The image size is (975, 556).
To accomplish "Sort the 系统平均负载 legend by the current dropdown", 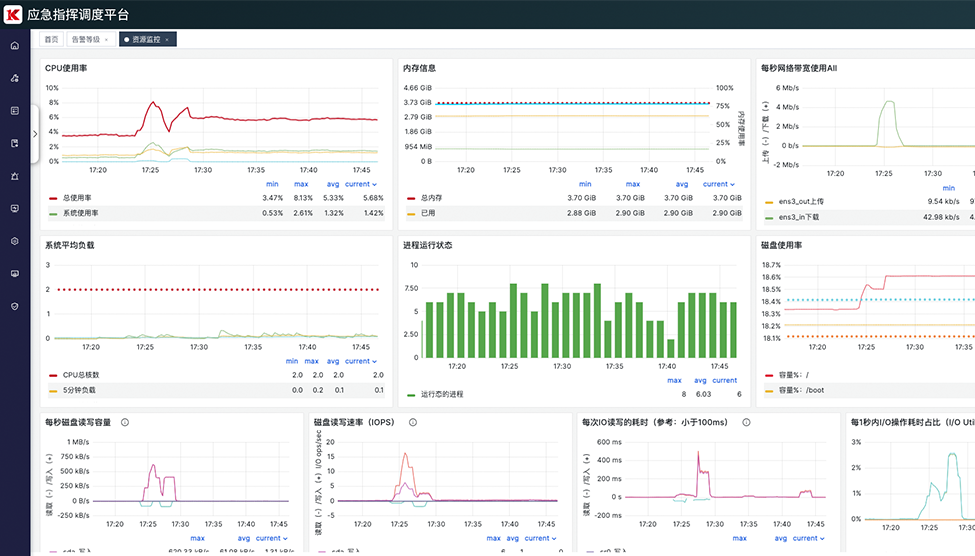I will point(361,361).
